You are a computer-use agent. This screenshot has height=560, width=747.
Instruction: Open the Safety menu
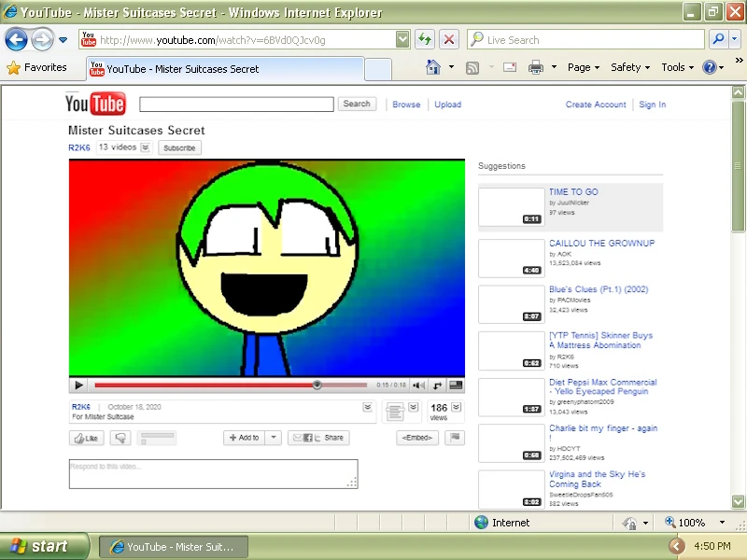pos(627,67)
